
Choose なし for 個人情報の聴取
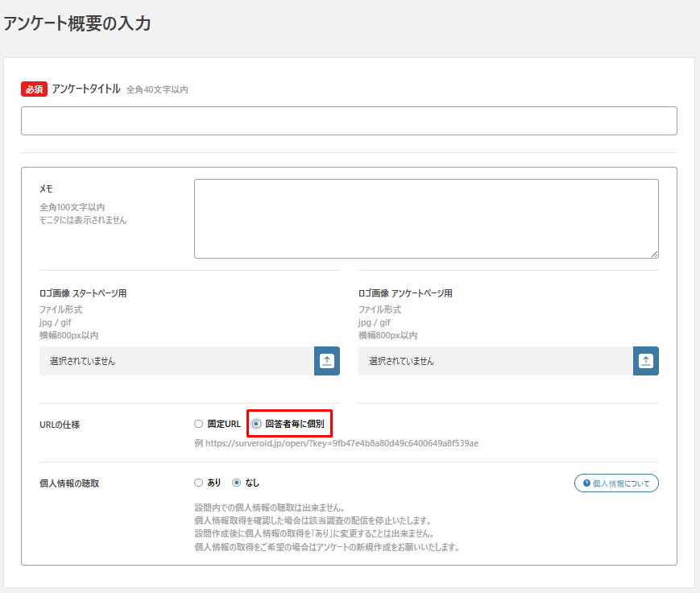237,483
